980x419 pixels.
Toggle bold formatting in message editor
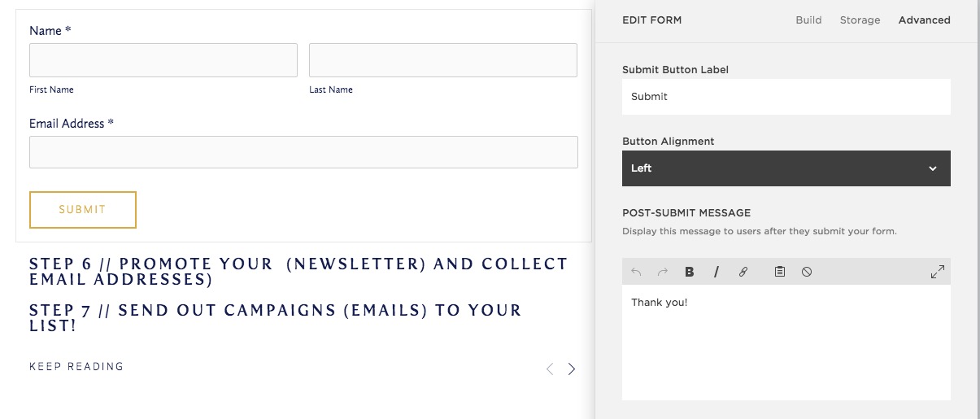(x=690, y=272)
